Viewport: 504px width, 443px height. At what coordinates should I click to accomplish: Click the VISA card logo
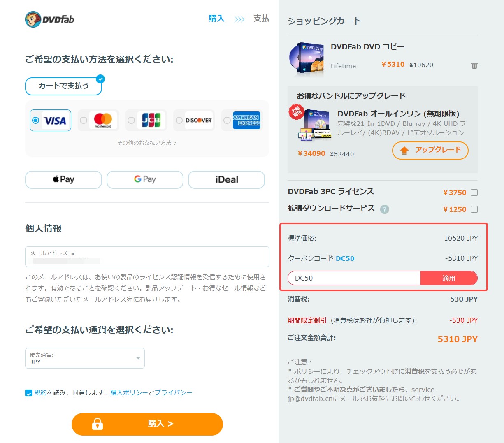click(x=55, y=121)
